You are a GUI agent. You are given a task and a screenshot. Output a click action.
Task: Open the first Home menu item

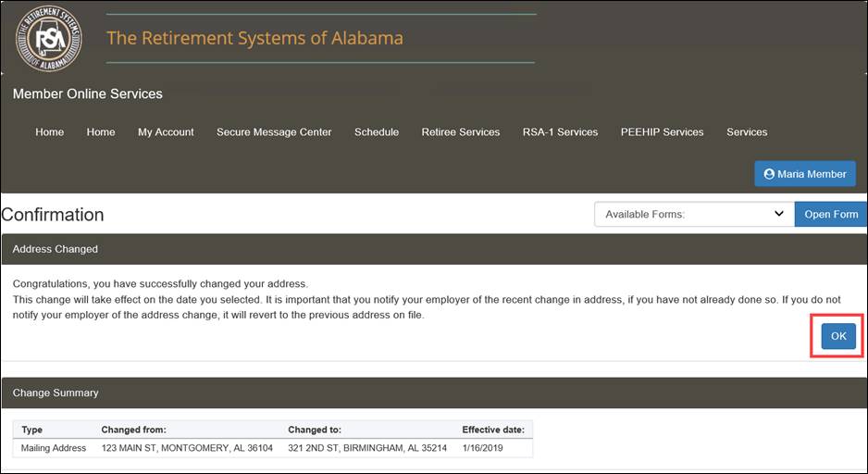click(x=50, y=132)
